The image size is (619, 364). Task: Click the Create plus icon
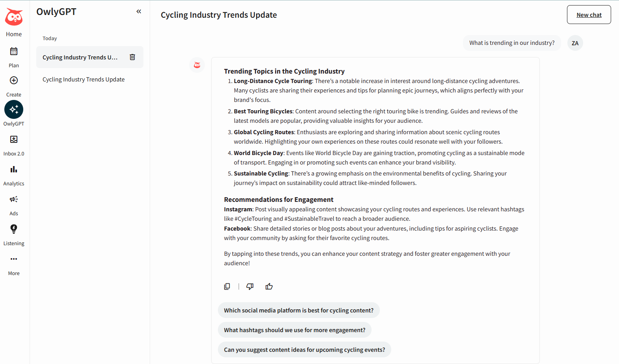tap(14, 81)
